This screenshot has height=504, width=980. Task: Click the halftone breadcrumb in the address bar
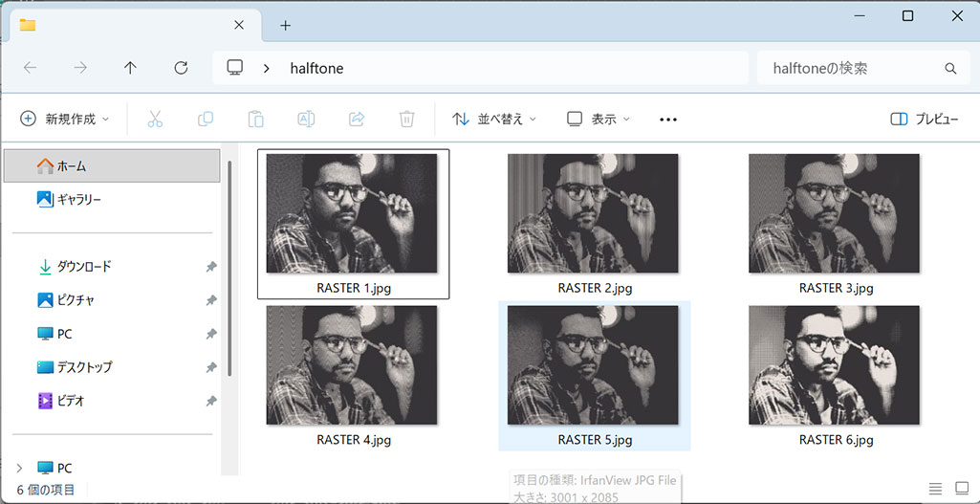(x=316, y=68)
